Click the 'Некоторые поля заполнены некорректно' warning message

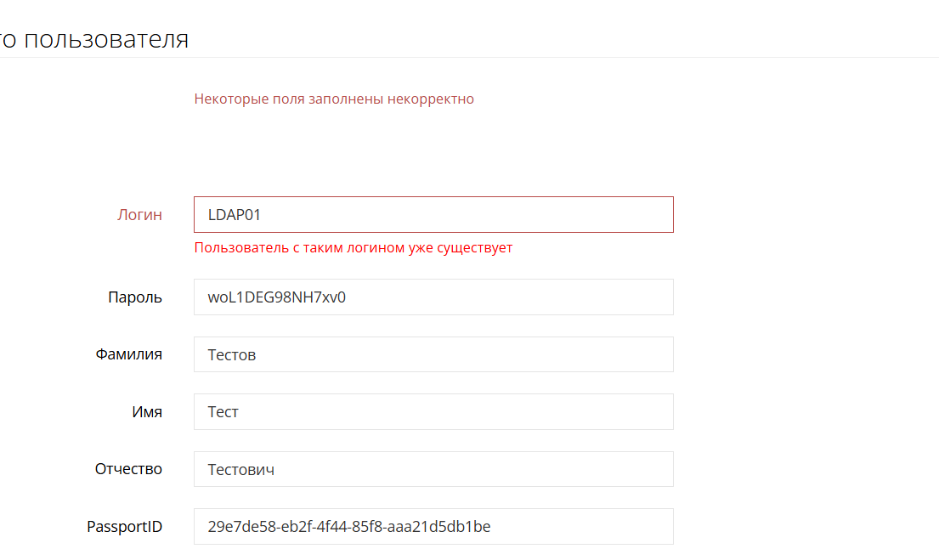coord(333,99)
